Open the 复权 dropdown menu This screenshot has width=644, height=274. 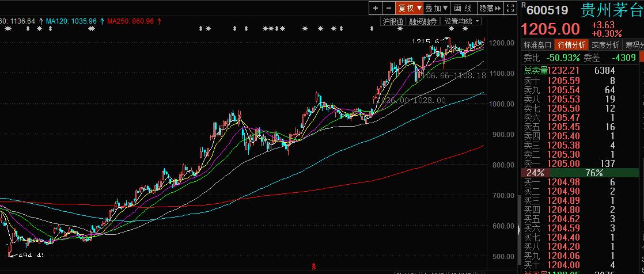410,8
